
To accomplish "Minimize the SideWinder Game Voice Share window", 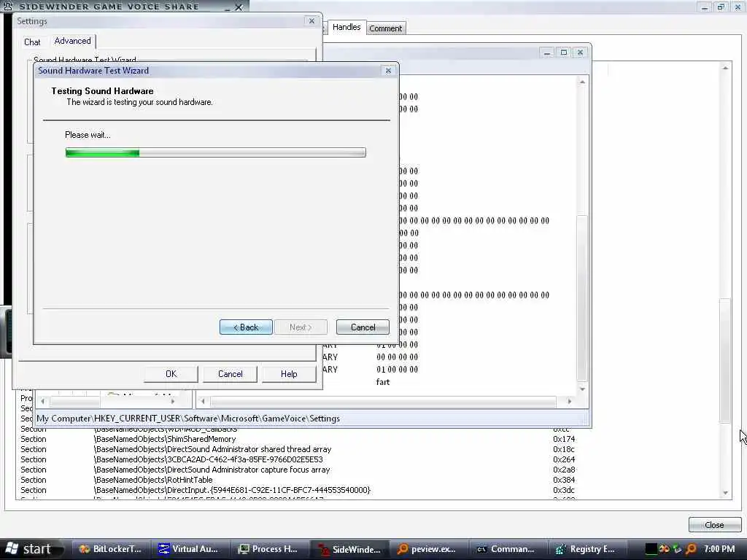I will click(228, 7).
